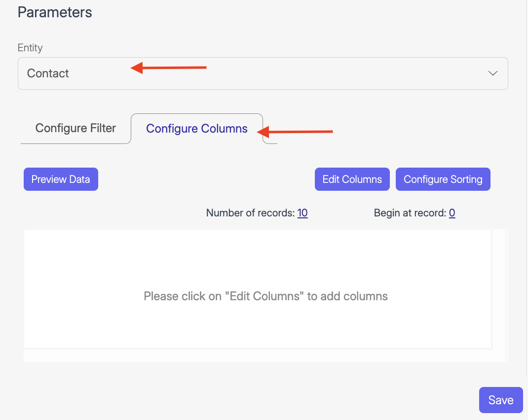Open the Entity dropdown showing Contact
528x420 pixels.
(x=263, y=73)
